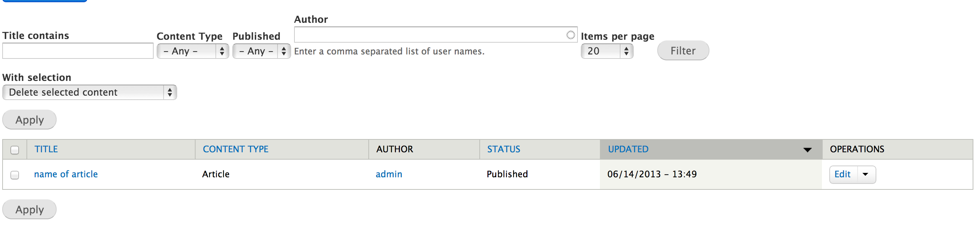Open the Delete selected content dropdown

pos(89,92)
